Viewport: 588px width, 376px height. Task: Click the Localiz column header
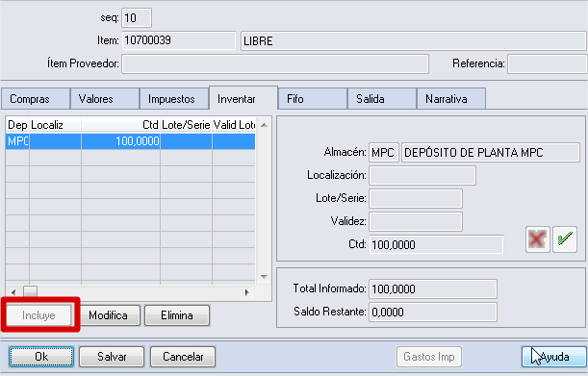tap(55, 125)
